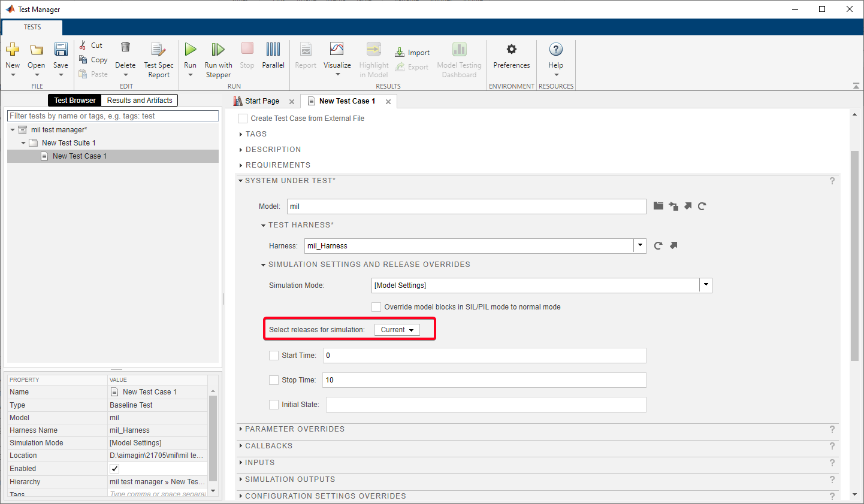The width and height of the screenshot is (864, 504).
Task: Open Callbacks section help question mark
Action: 832,446
